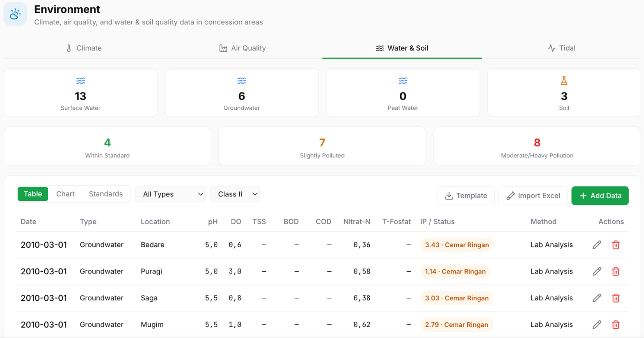This screenshot has width=644, height=338.
Task: Click the 2.79 · Cemar Ringan badge
Action: [x=456, y=324]
